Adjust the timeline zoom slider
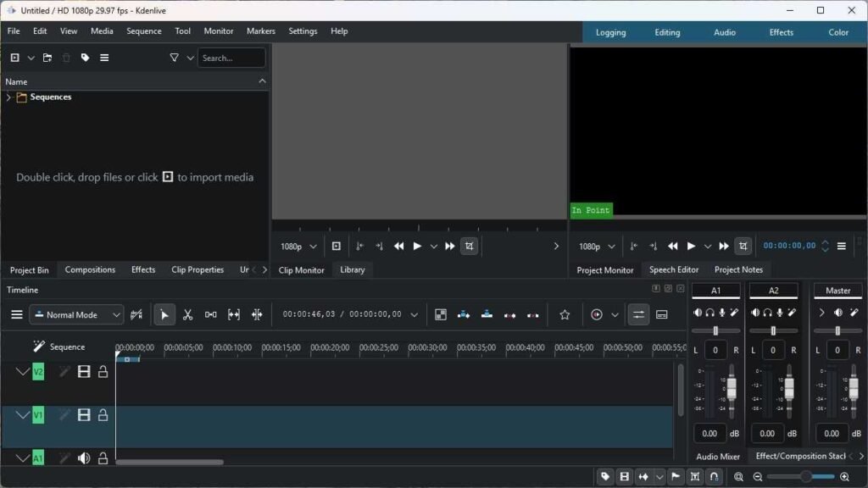868x488 pixels. coord(805,477)
